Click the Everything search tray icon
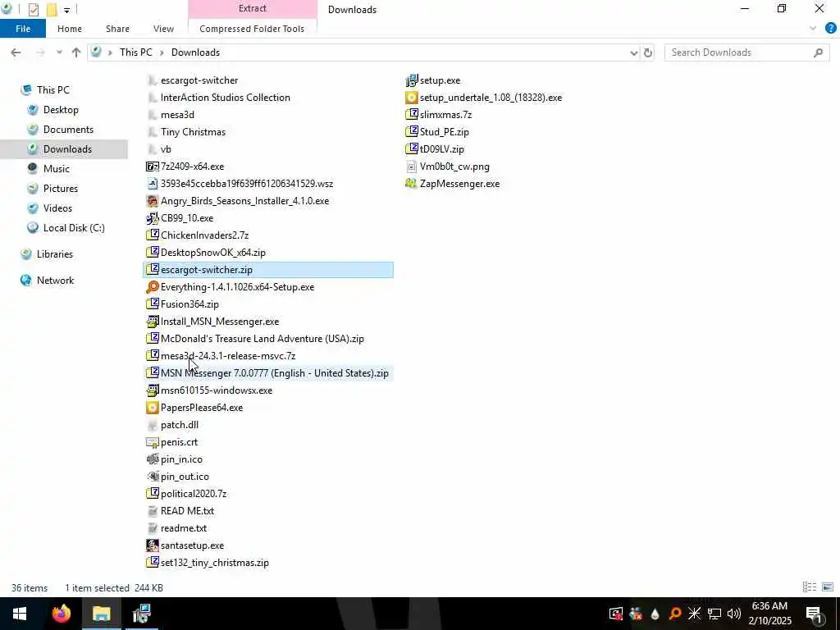 pyautogui.click(x=675, y=614)
